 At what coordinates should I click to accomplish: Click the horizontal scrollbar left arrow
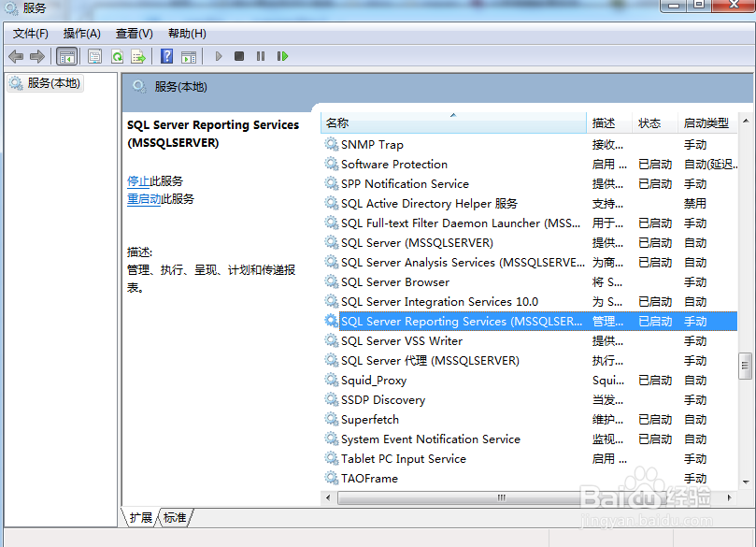328,497
